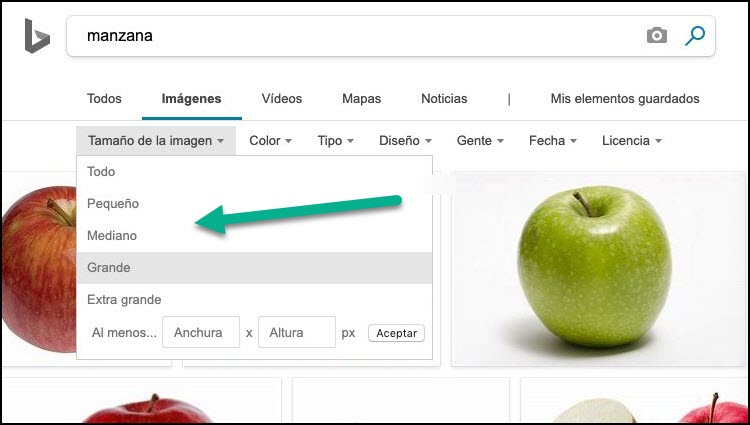Screen dimensions: 750x425
Task: Switch to the Vídeos tab
Action: coord(282,98)
